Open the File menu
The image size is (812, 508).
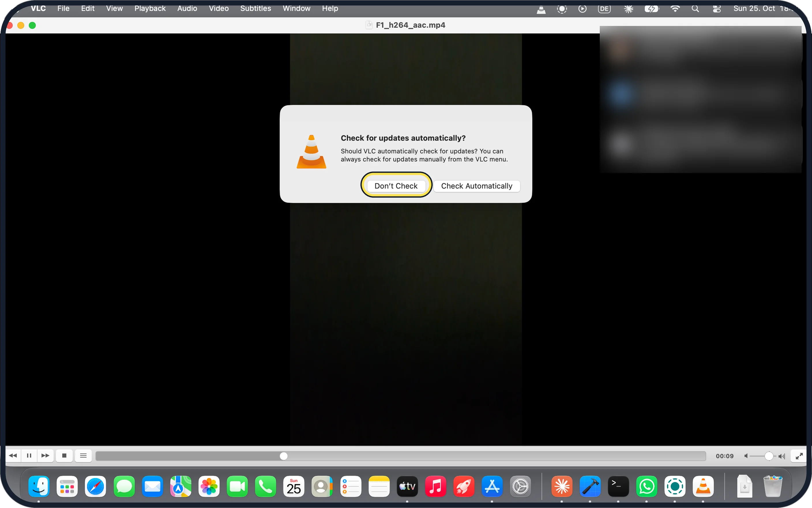(x=63, y=8)
